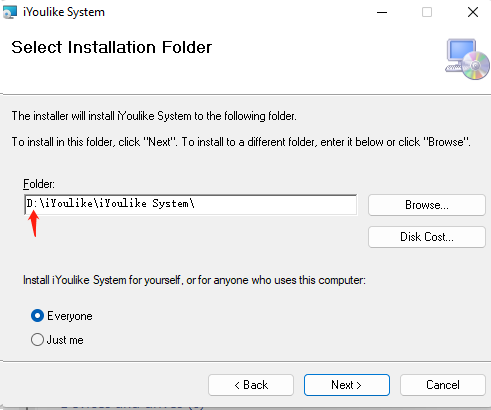Open the Browse... folder picker
This screenshot has width=491, height=410.
(x=427, y=205)
